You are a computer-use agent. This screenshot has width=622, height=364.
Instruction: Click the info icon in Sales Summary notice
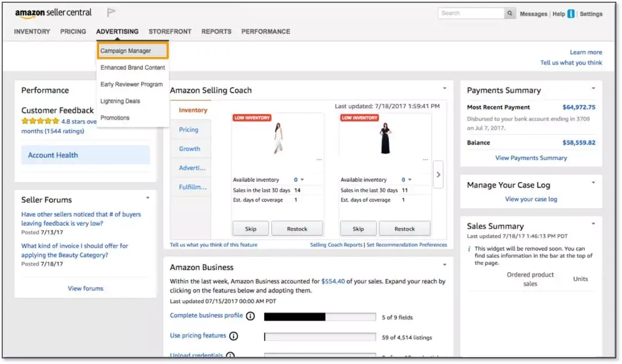[x=469, y=249]
